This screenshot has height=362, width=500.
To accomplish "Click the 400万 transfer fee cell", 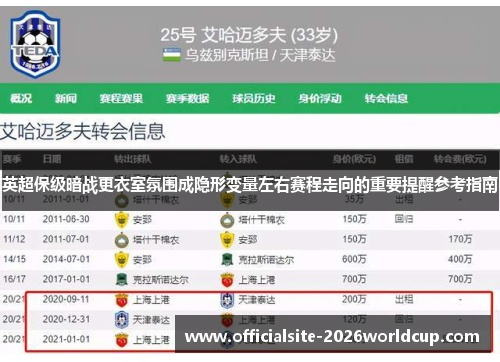I will pyautogui.click(x=460, y=259).
